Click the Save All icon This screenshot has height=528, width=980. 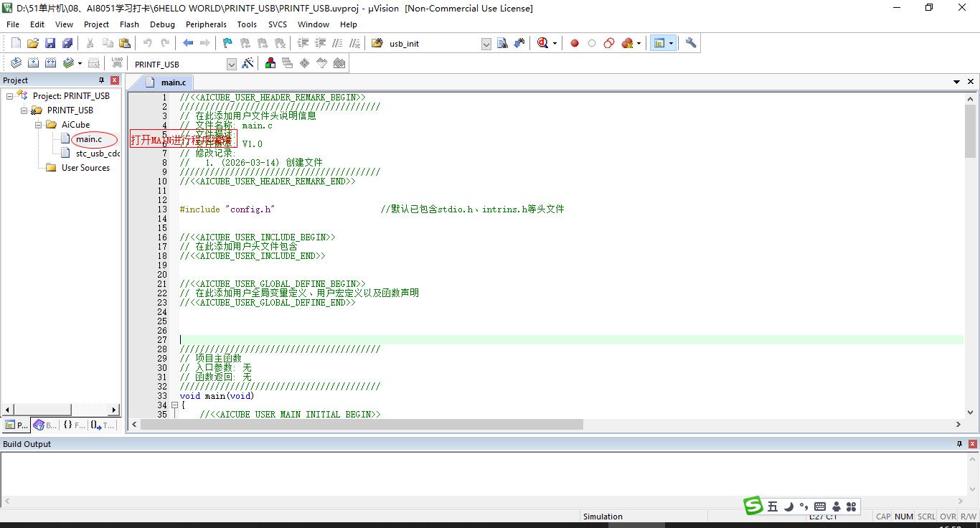67,43
